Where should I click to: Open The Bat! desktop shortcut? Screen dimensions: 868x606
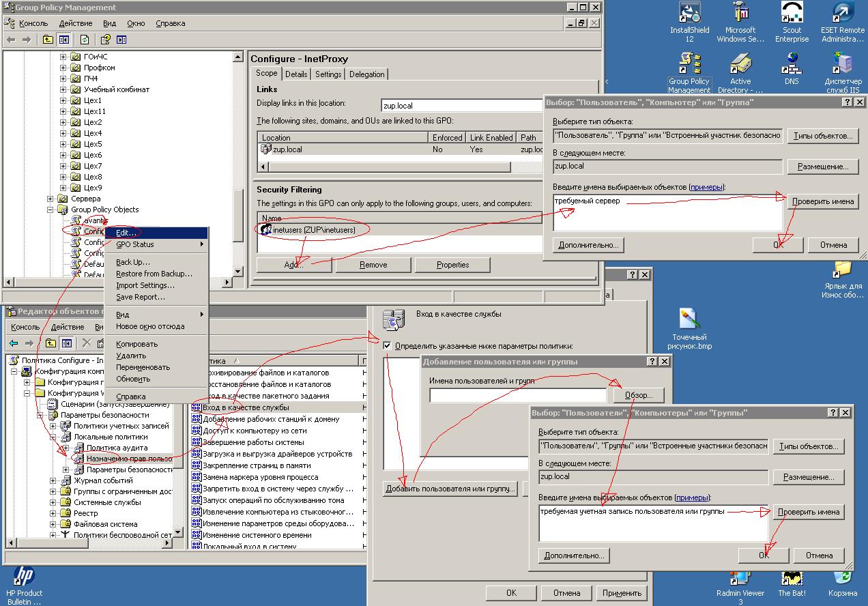[792, 584]
